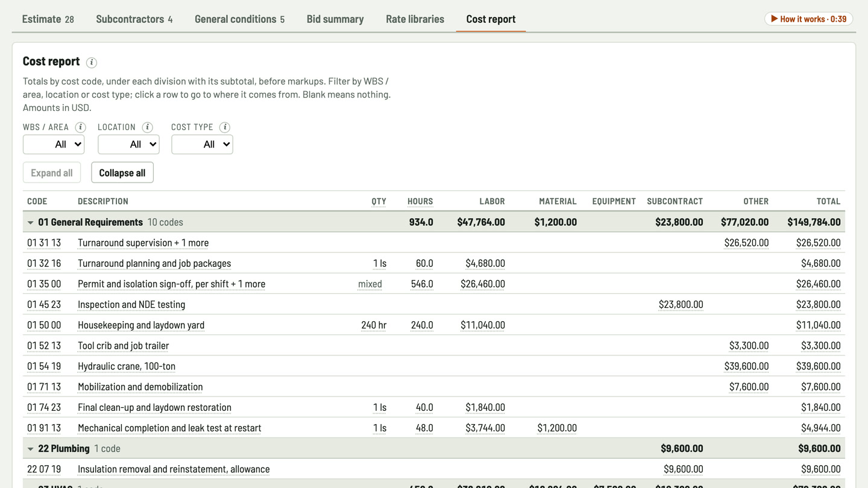Click the info icon beside Cost report heading
This screenshot has height=488, width=868.
[92, 62]
